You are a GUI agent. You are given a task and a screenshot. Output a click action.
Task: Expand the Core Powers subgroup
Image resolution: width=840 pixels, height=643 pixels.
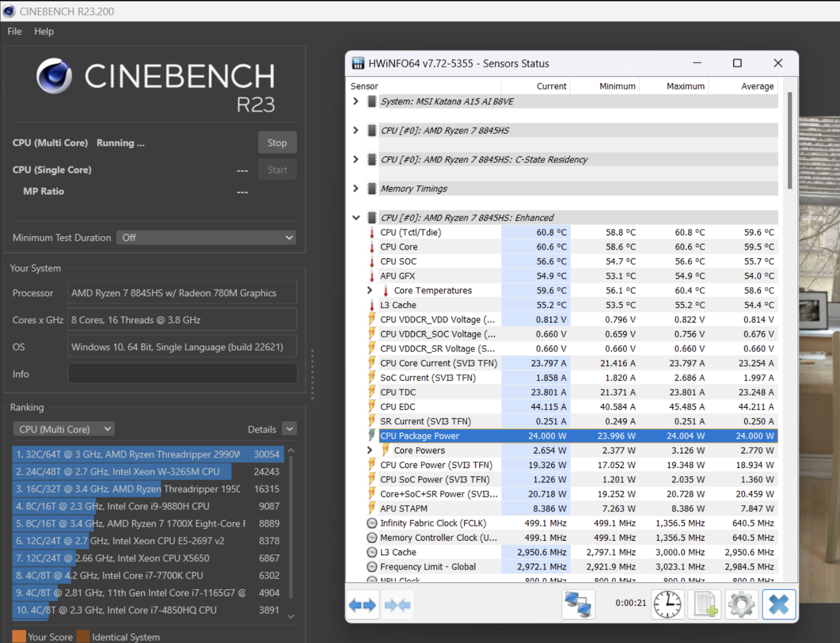click(370, 450)
